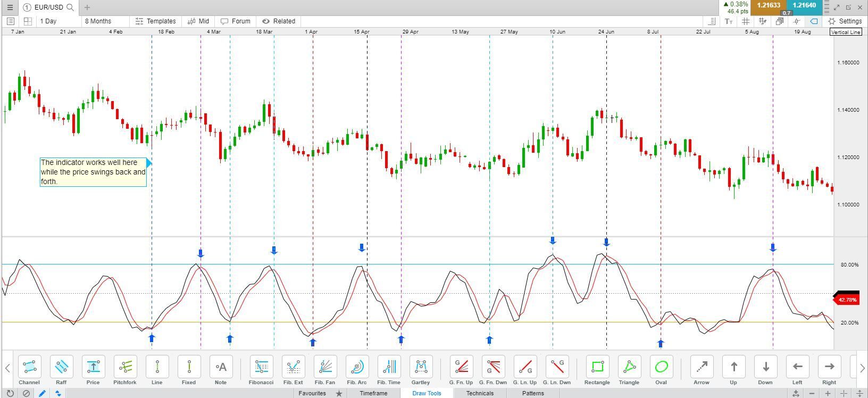Toggle the overlay layers icon

(x=780, y=21)
